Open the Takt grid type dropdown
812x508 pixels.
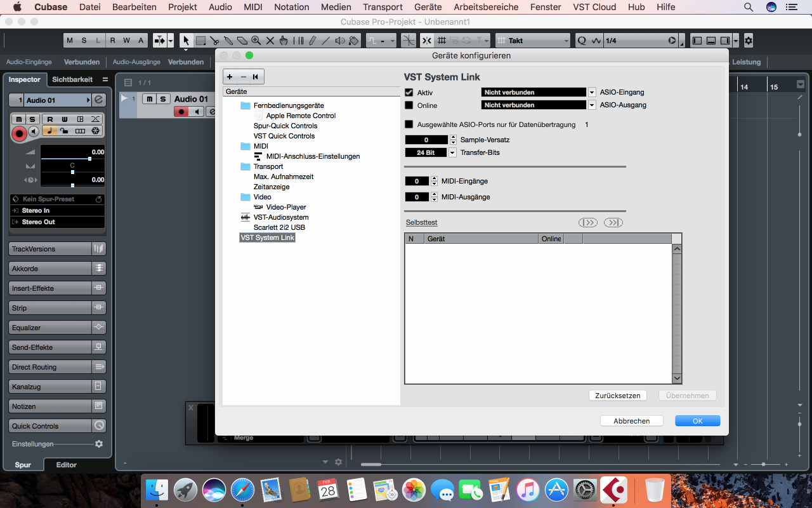(x=533, y=41)
